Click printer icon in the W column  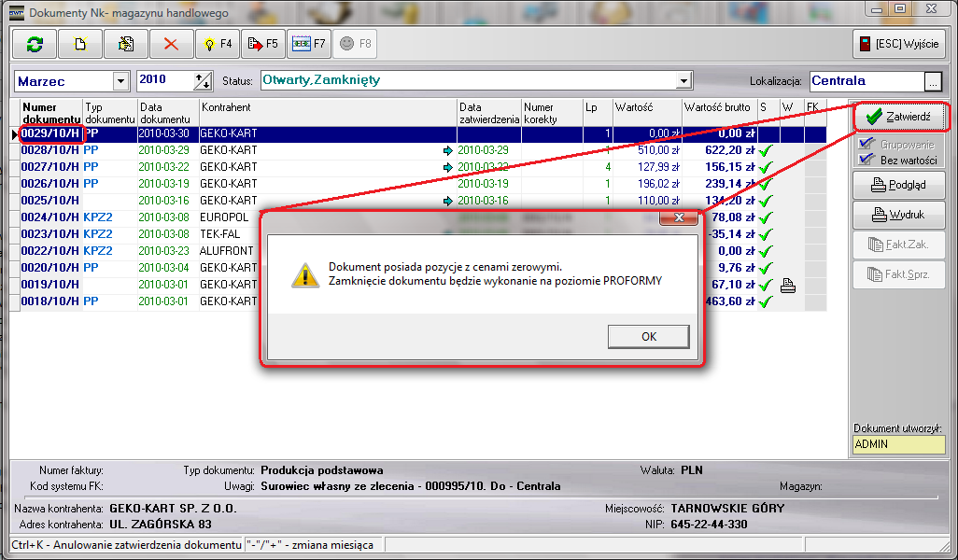click(x=787, y=286)
